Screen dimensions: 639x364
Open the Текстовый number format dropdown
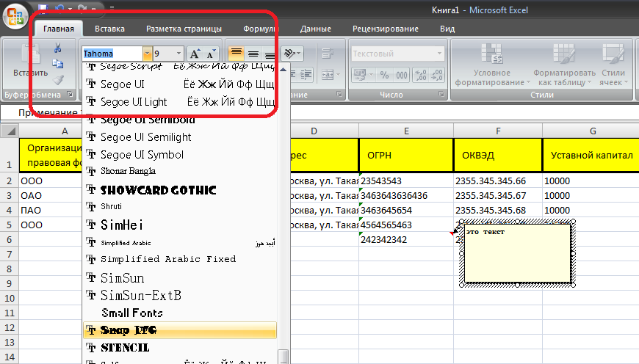click(439, 54)
